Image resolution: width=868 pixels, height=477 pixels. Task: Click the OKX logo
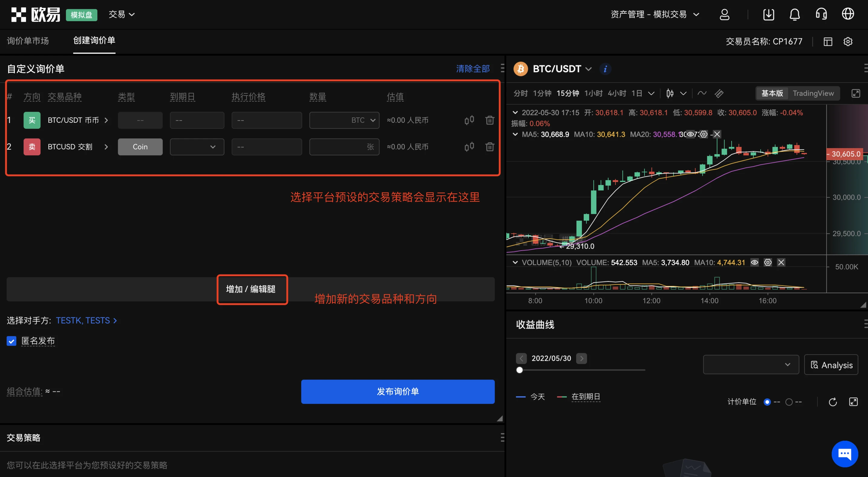35,15
